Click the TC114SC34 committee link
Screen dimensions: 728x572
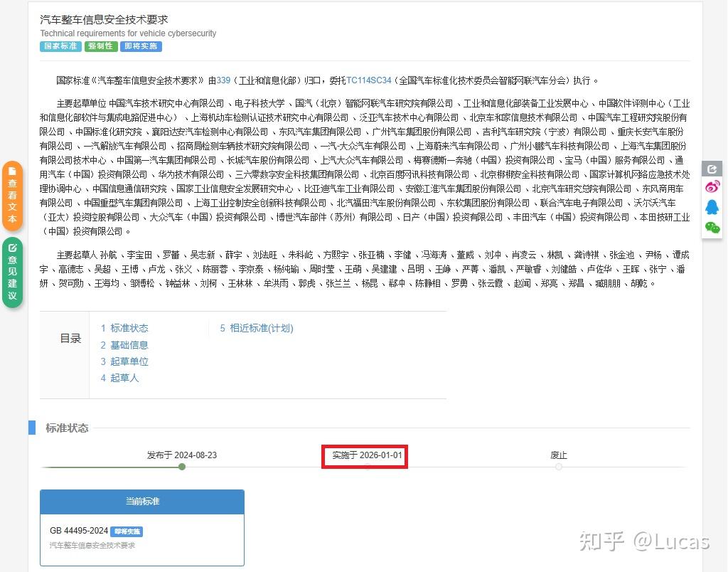coord(367,80)
